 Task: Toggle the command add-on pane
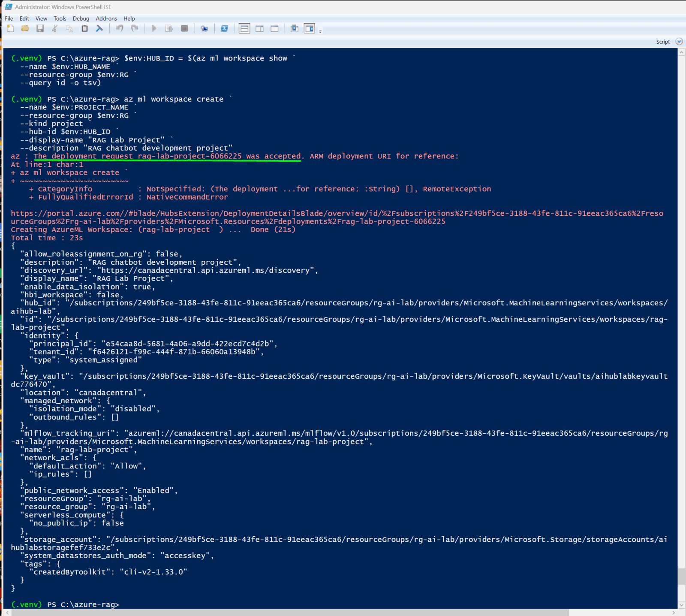309,29
